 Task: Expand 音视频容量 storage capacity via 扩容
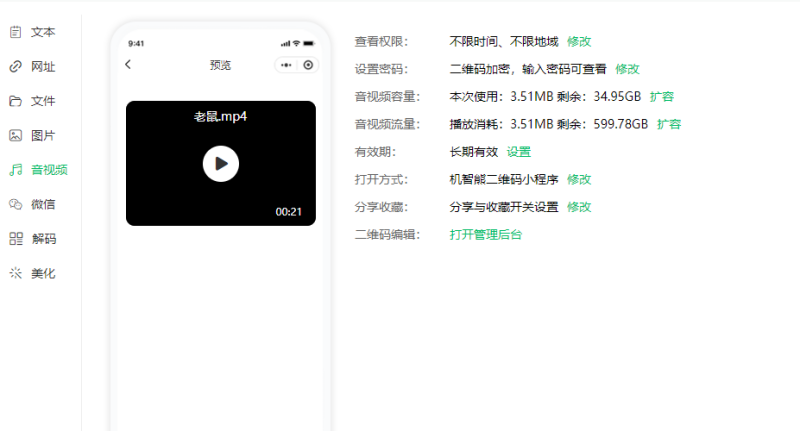662,97
